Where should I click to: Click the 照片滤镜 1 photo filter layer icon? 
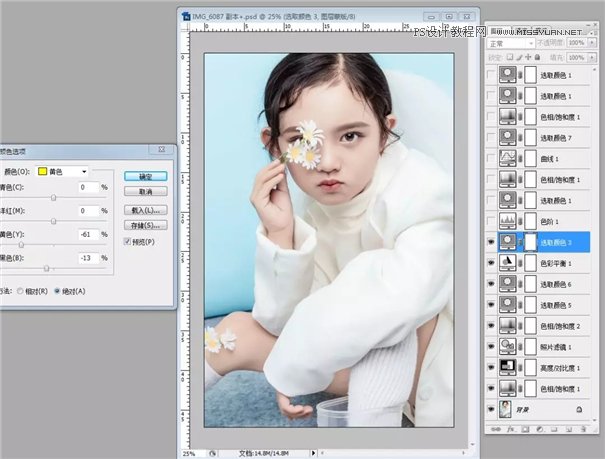click(507, 346)
